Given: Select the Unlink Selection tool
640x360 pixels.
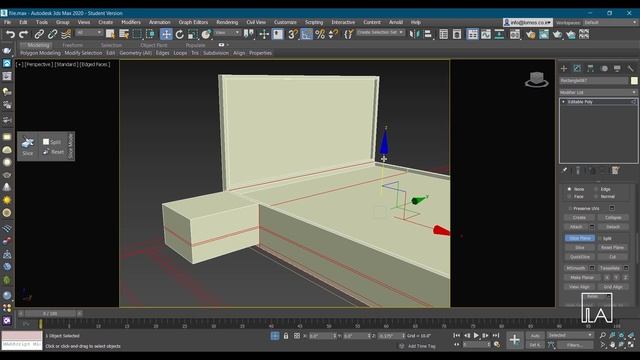Looking at the screenshot, I should click(53, 34).
